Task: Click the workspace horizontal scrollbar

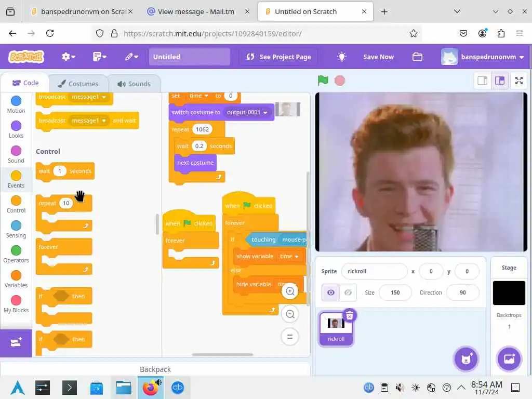Action: point(222,355)
